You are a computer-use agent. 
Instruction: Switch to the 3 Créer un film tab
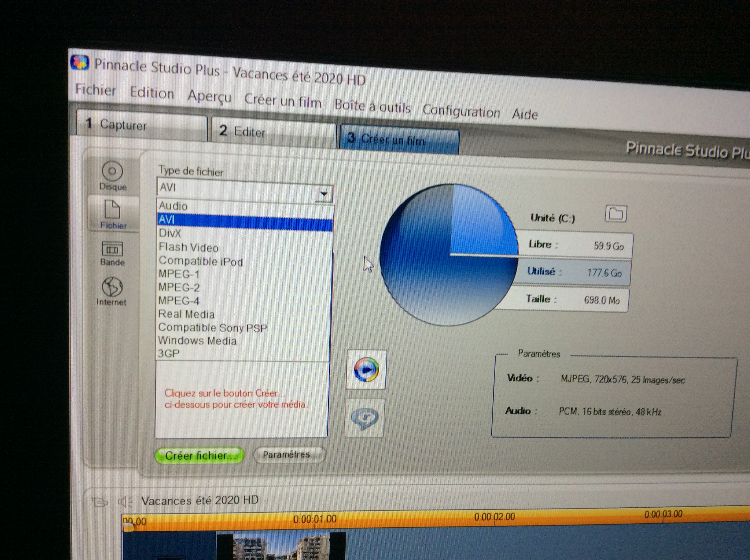tap(399, 140)
